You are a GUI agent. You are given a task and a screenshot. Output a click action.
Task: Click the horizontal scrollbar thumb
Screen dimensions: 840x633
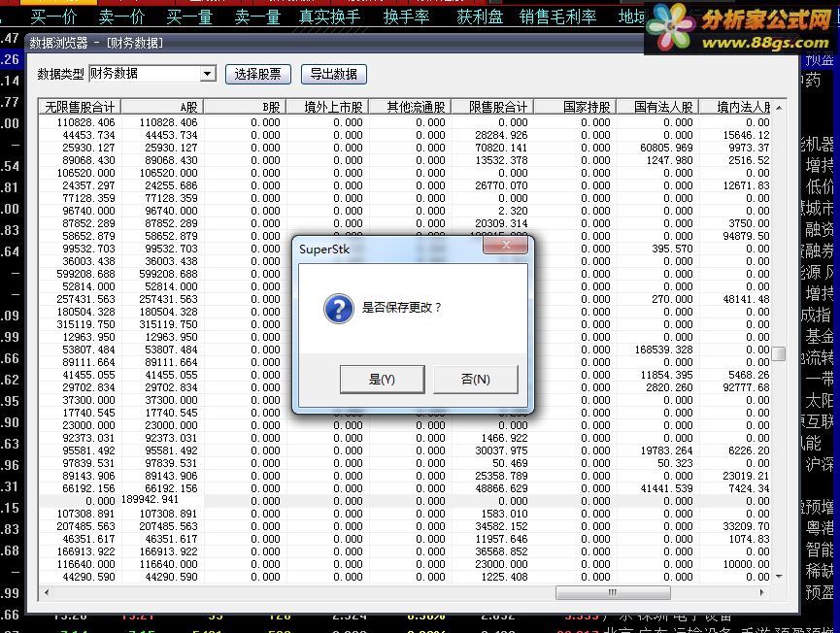click(613, 592)
